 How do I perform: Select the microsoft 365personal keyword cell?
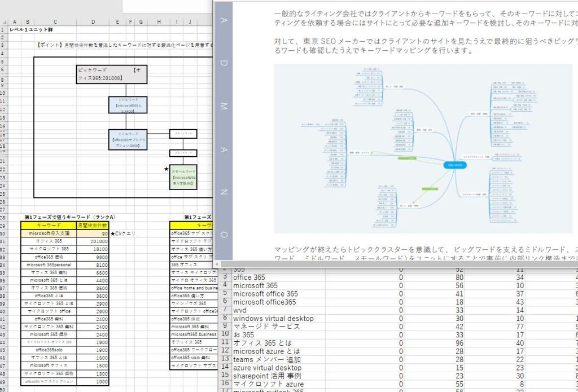49,265
